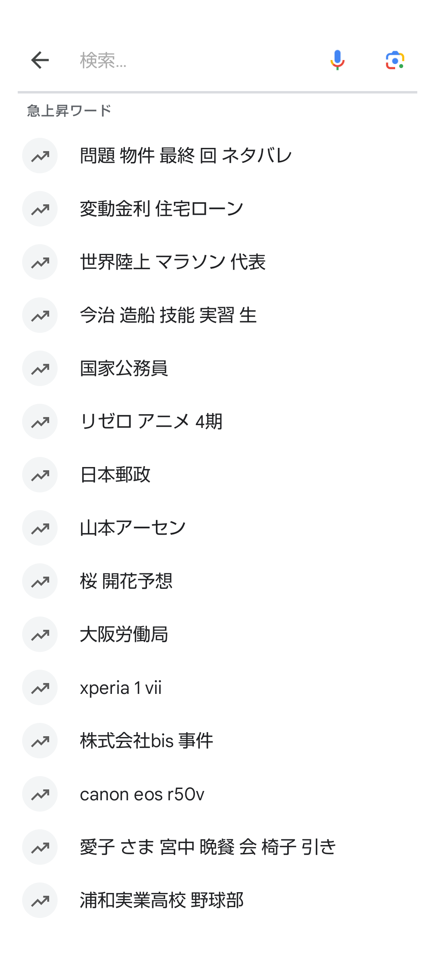Tap trending icon beside 日本郵政
This screenshot has width=435, height=980.
[40, 475]
